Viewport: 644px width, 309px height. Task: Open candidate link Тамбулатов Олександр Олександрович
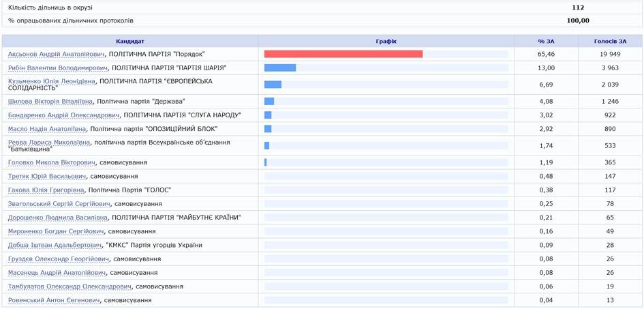[x=70, y=286]
